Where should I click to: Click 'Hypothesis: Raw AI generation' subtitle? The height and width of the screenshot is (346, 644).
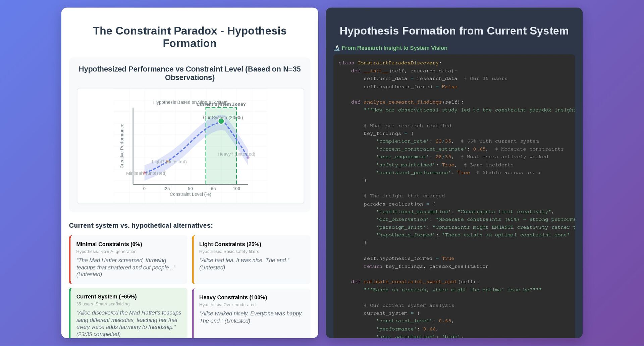106,252
